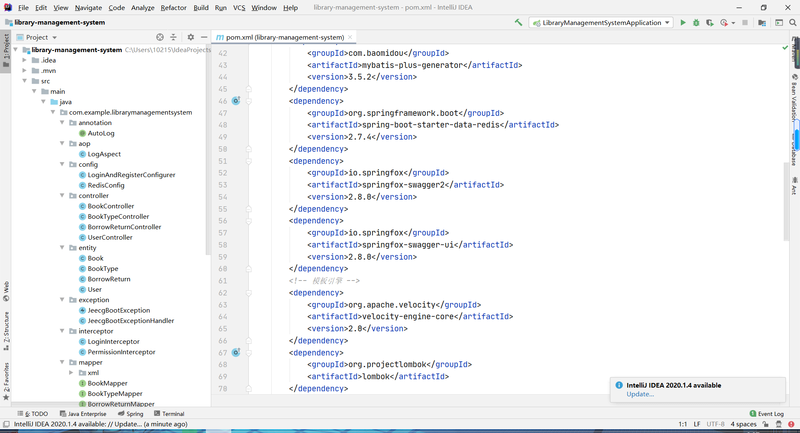800x433 pixels.
Task: Open the File menu
Action: point(23,8)
